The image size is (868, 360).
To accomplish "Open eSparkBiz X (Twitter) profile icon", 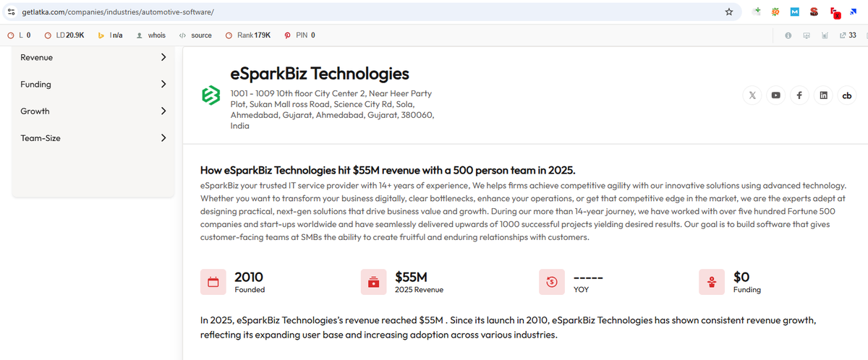I will tap(753, 95).
